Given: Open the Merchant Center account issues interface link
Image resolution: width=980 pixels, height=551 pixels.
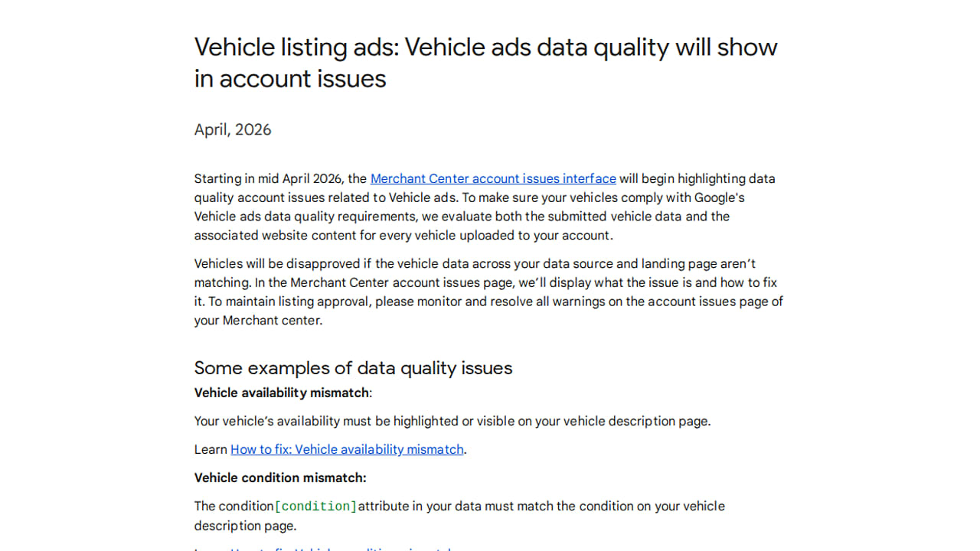Looking at the screenshot, I should pos(493,178).
